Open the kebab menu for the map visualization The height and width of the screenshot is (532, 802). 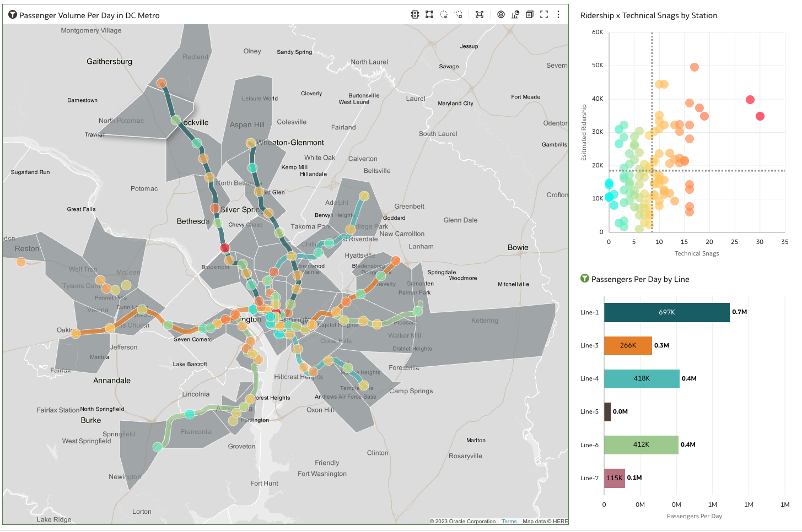[558, 14]
